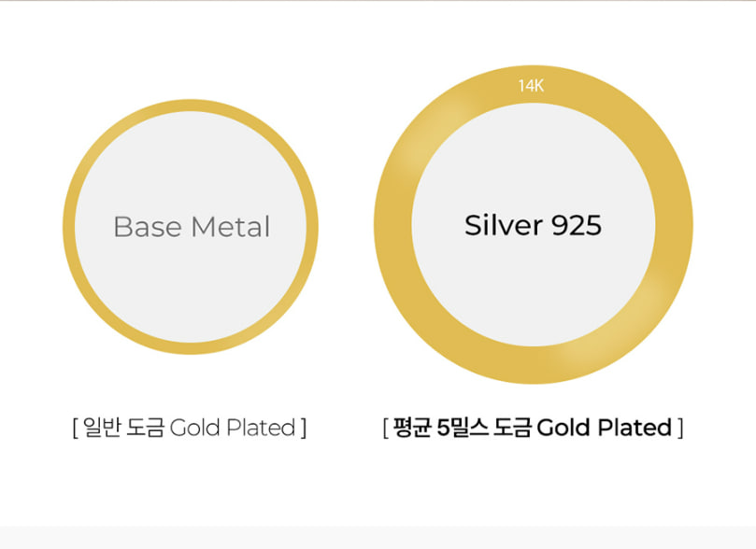Screen dimensions: 756x549
Task: Click the "Base Metal" label
Action: [192, 227]
